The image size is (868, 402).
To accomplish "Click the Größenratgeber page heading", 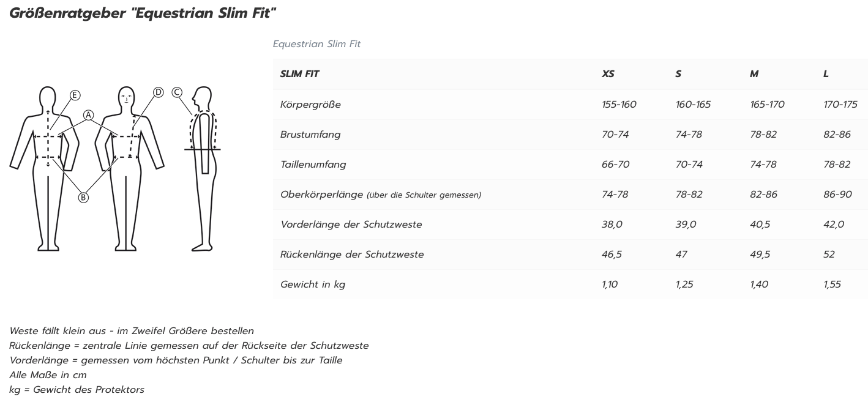I will coord(143,13).
